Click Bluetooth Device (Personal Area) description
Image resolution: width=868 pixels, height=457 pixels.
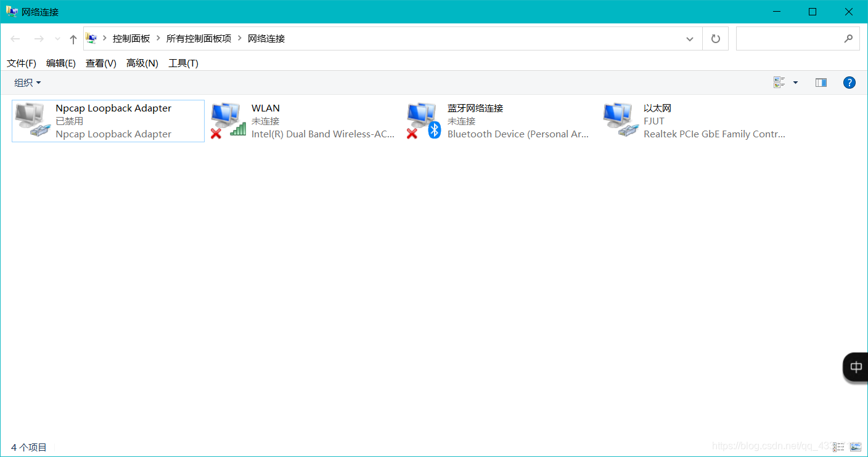[x=518, y=134]
